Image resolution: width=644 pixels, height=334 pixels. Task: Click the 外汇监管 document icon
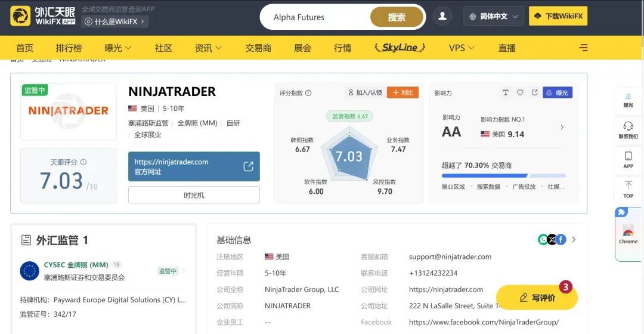tap(26, 240)
